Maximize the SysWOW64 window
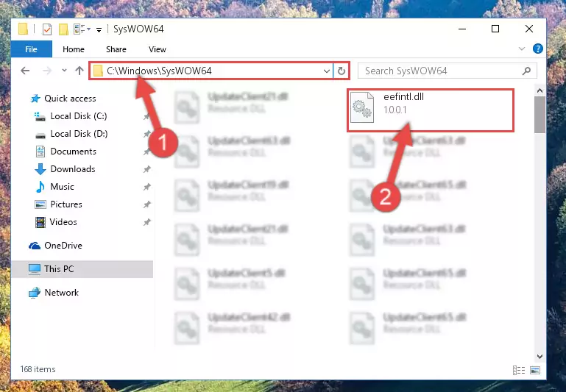 point(495,29)
